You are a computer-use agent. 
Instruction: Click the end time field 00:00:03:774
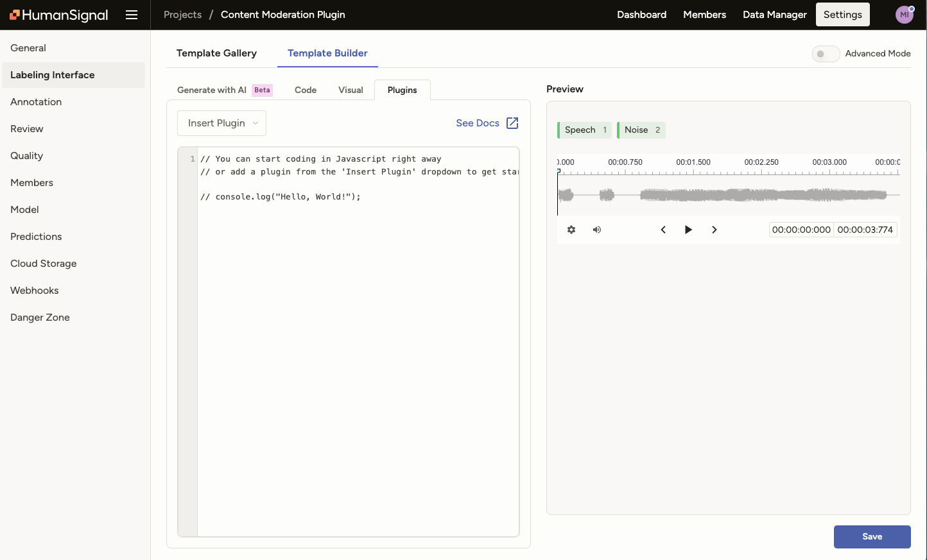pos(865,230)
